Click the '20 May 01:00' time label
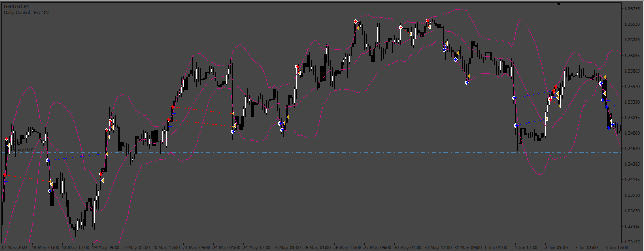This screenshot has width=644, height=251. 136,247
